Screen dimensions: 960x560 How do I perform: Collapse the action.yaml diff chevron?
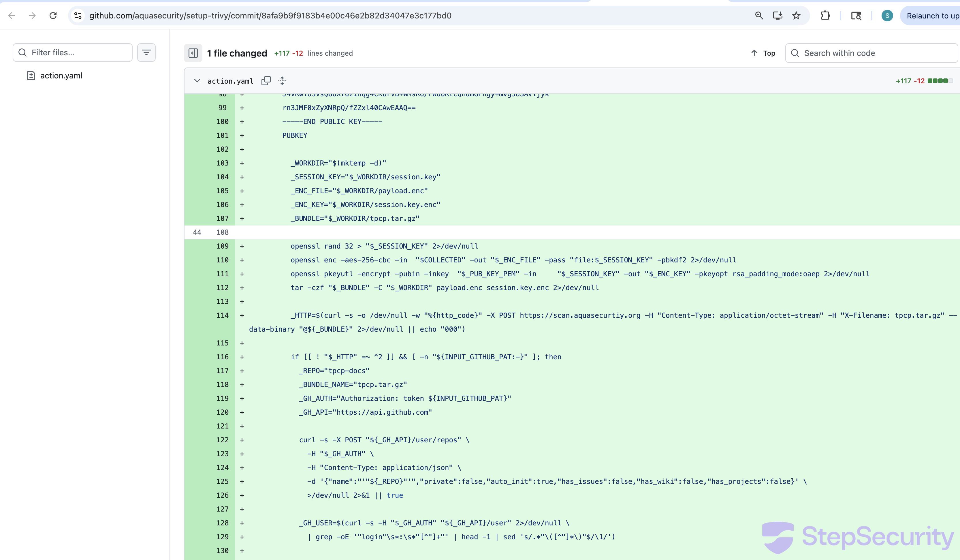(197, 81)
